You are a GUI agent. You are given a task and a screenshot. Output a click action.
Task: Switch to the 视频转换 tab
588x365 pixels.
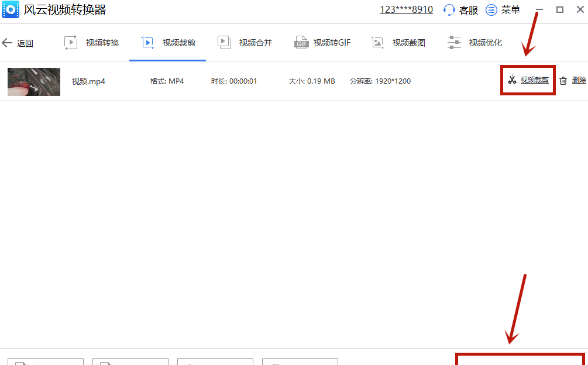coord(92,43)
